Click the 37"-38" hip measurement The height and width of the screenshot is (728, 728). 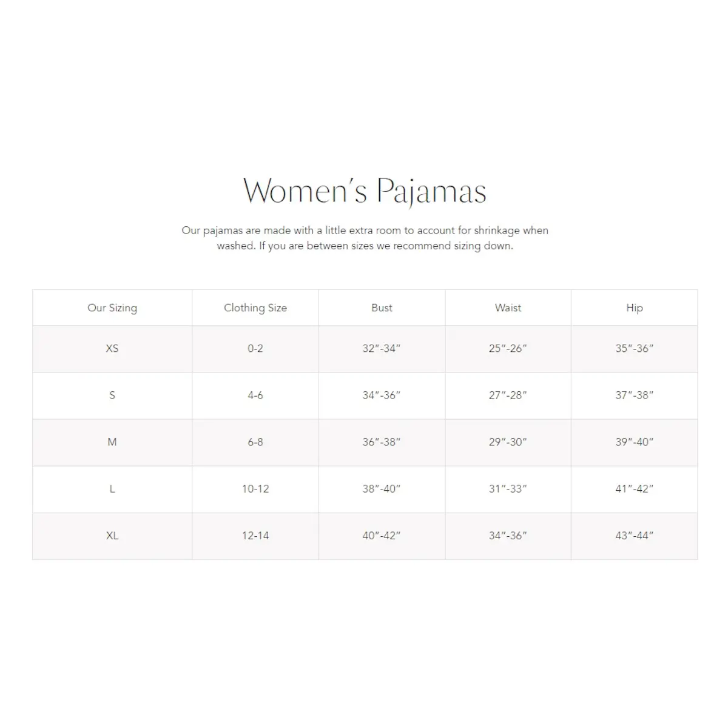635,395
